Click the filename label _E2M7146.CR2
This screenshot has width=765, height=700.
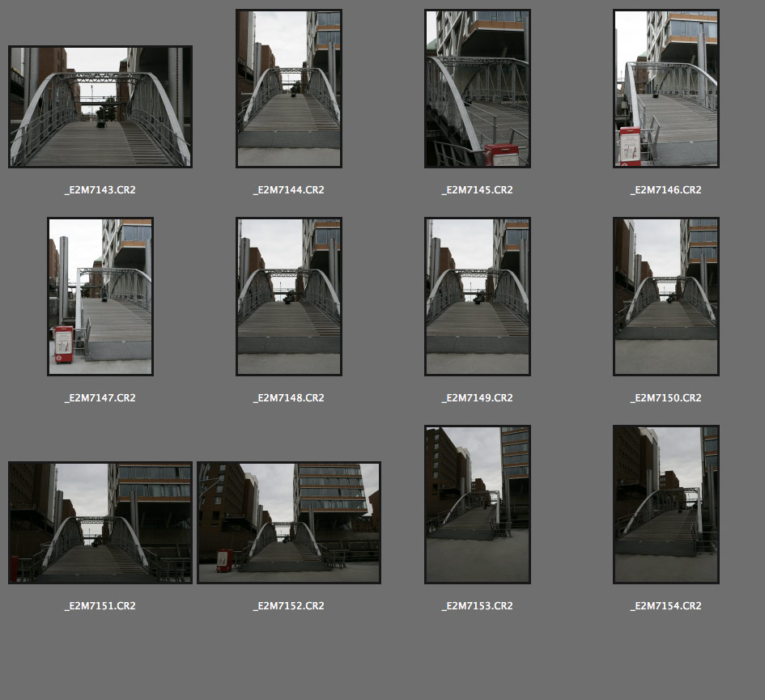666,190
